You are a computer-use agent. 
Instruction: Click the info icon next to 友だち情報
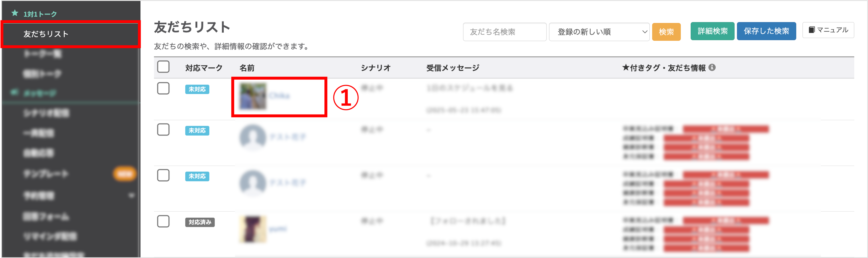(x=712, y=68)
